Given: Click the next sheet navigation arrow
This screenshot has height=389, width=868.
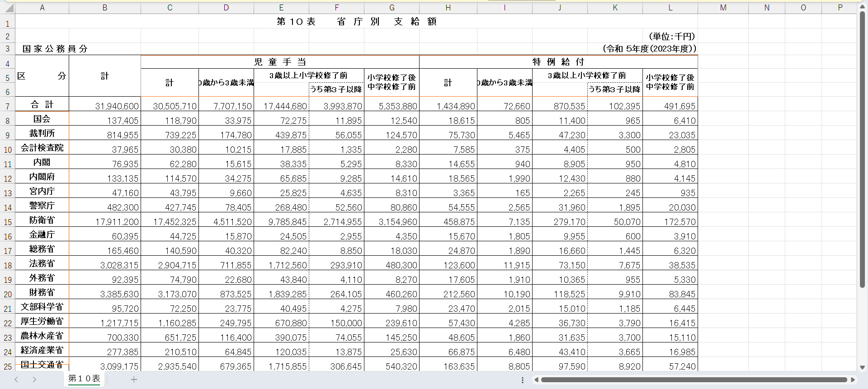Looking at the screenshot, I should click(x=34, y=380).
